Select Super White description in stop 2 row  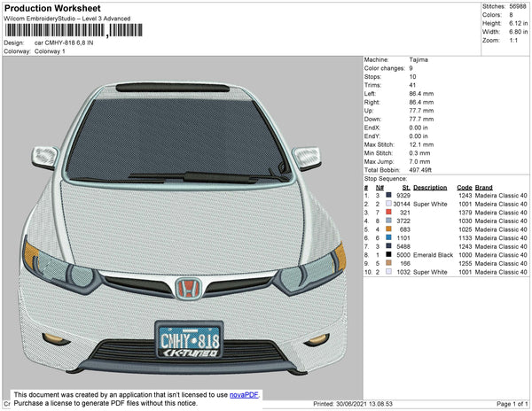[430, 204]
